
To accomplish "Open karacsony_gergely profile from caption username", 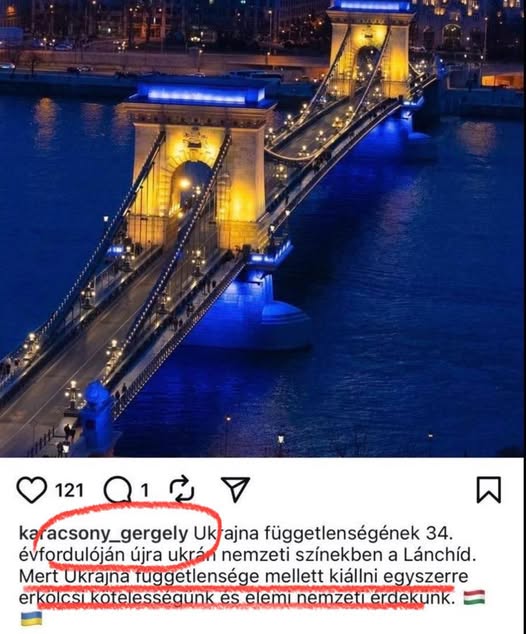I will click(104, 534).
